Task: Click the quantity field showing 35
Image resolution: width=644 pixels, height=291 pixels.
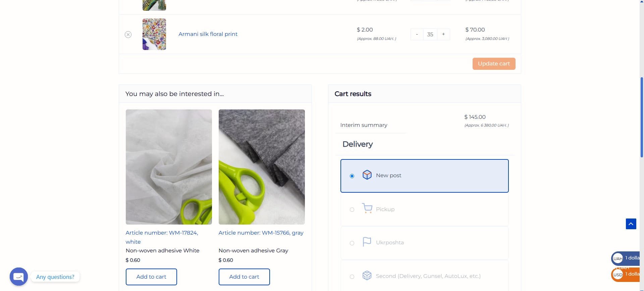Action: pyautogui.click(x=430, y=34)
